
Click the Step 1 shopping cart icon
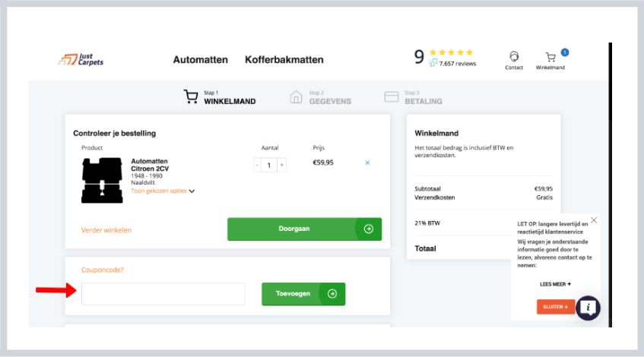(191, 97)
